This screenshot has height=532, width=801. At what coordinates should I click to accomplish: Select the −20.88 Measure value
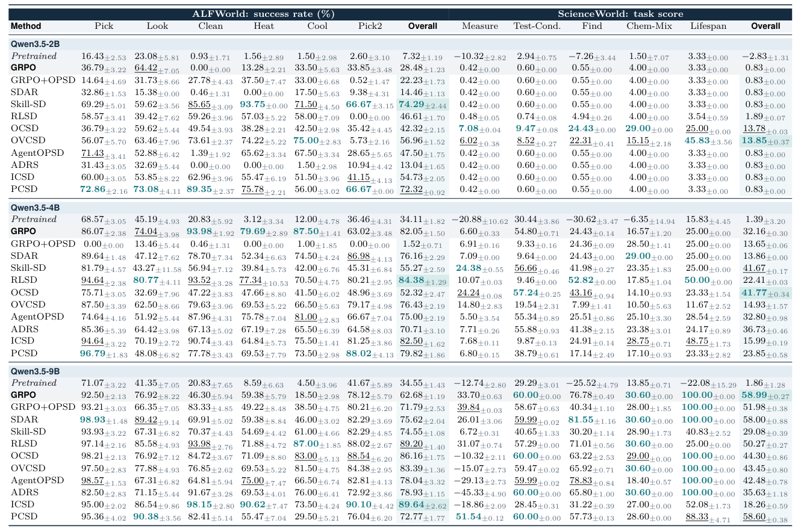click(480, 219)
